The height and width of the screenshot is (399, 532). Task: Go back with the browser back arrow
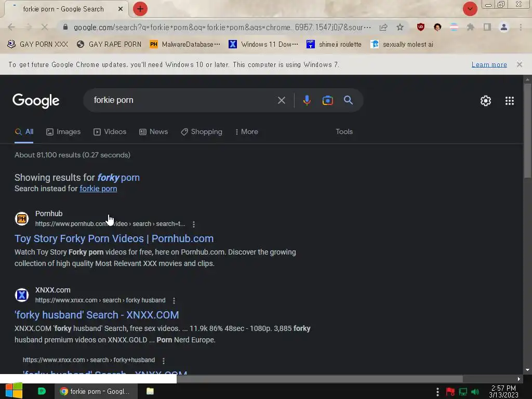[x=11, y=27]
